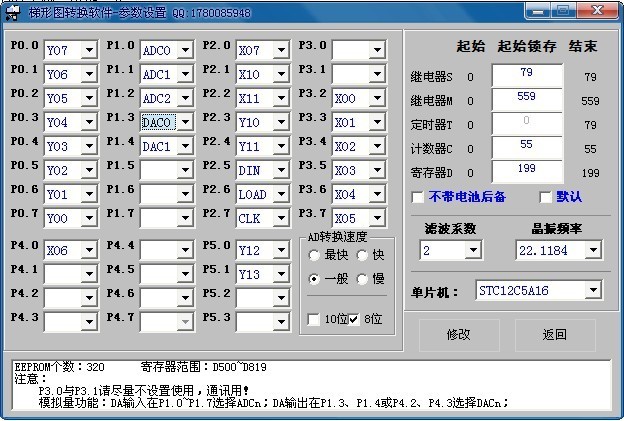Choose the 快 AD speed radio button
624x421 pixels.
tap(363, 255)
